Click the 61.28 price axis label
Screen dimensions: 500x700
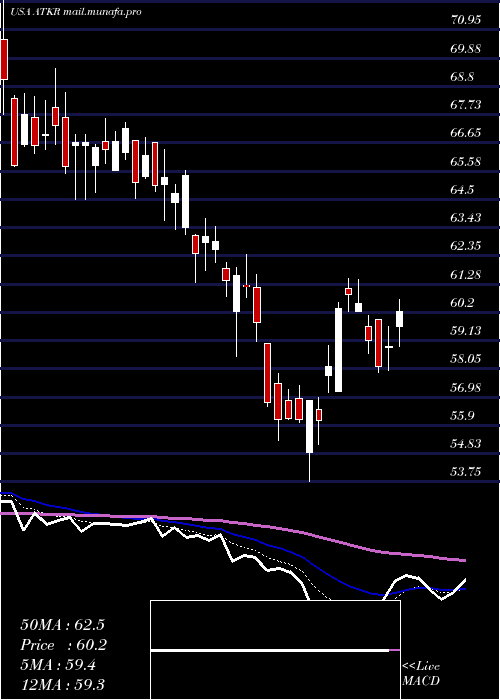pyautogui.click(x=466, y=275)
